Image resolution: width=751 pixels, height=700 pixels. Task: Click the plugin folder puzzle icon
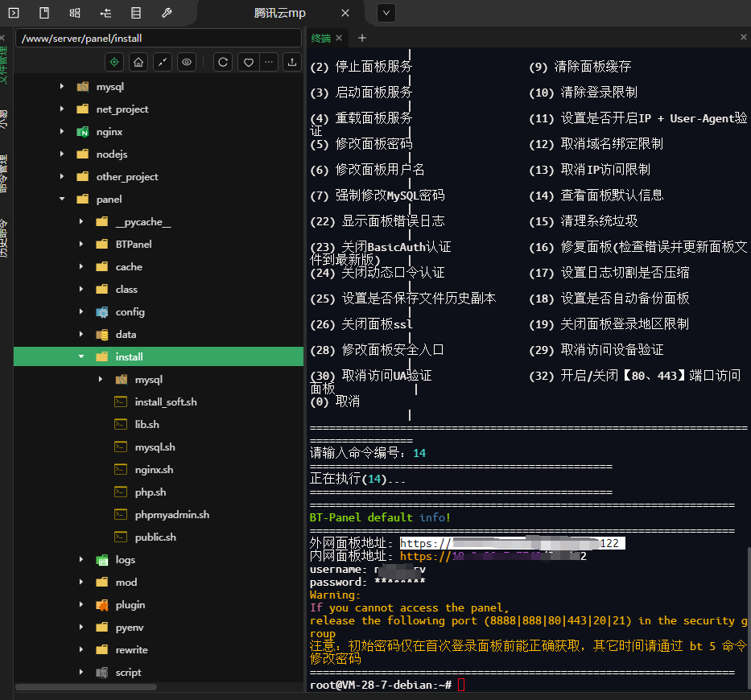[102, 605]
